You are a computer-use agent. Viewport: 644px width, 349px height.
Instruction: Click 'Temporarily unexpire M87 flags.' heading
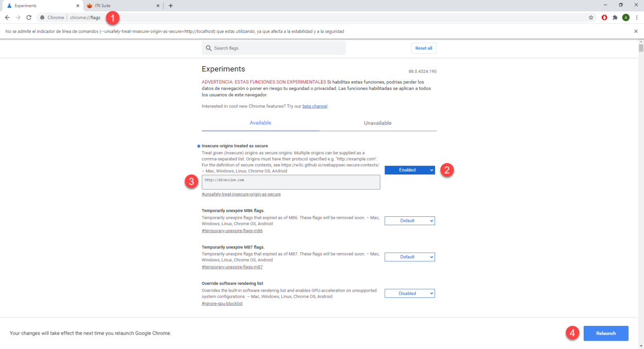233,247
